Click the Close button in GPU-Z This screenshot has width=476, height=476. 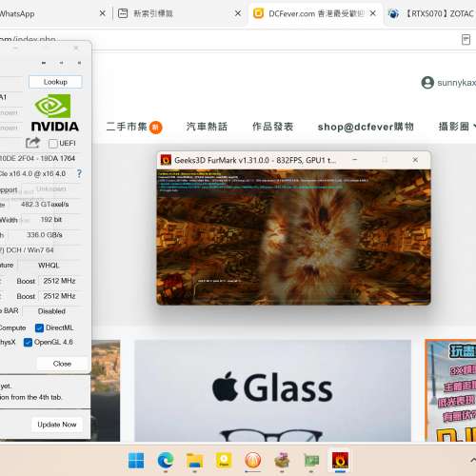coord(62,364)
